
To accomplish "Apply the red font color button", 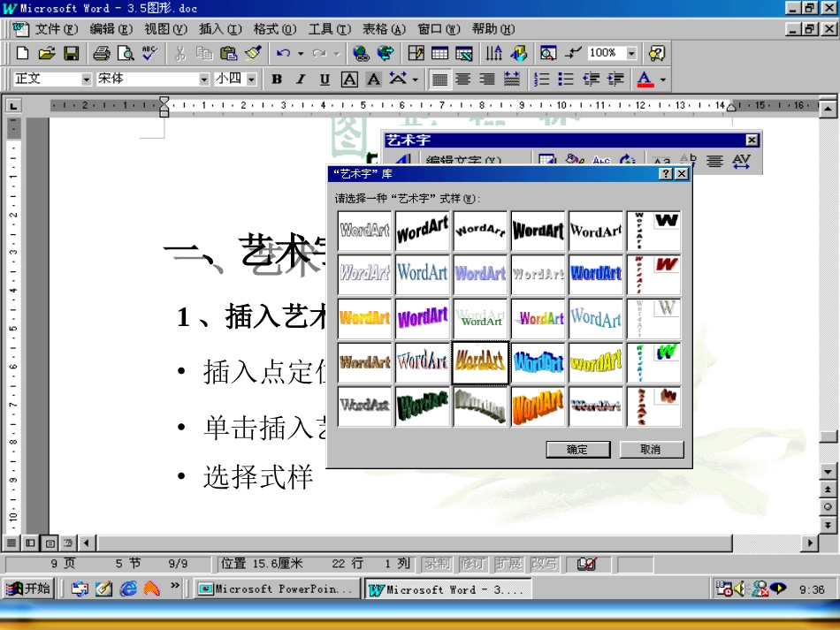I will click(x=645, y=80).
